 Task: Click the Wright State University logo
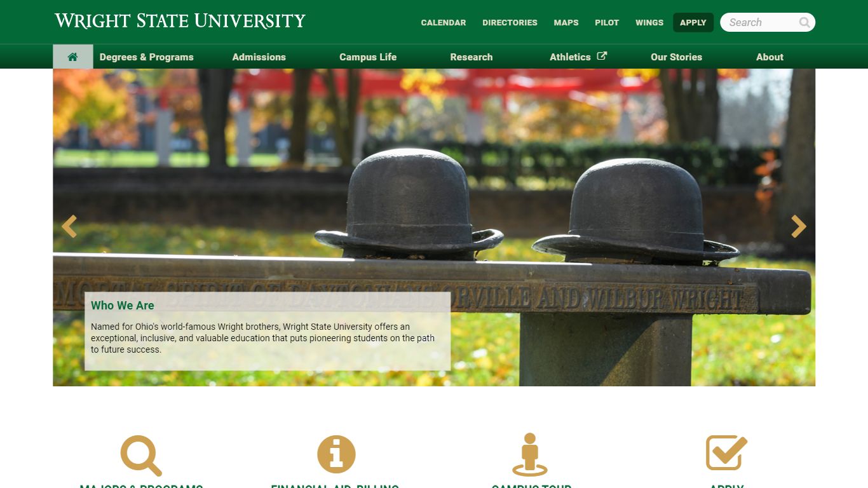[180, 21]
